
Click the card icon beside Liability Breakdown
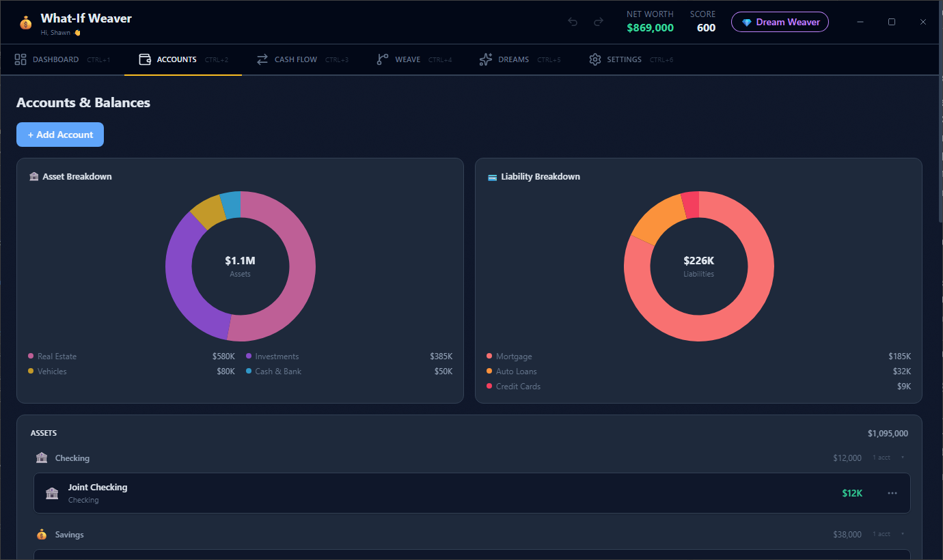pos(492,177)
